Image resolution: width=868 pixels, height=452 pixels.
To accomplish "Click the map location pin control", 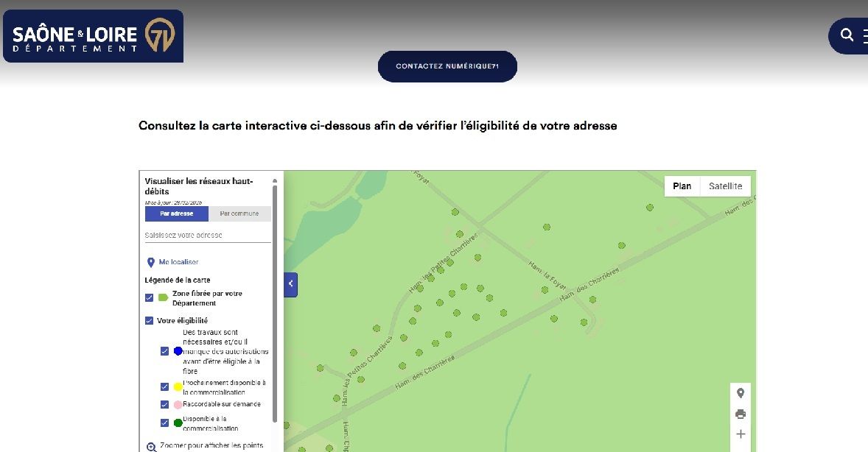I will (x=741, y=393).
